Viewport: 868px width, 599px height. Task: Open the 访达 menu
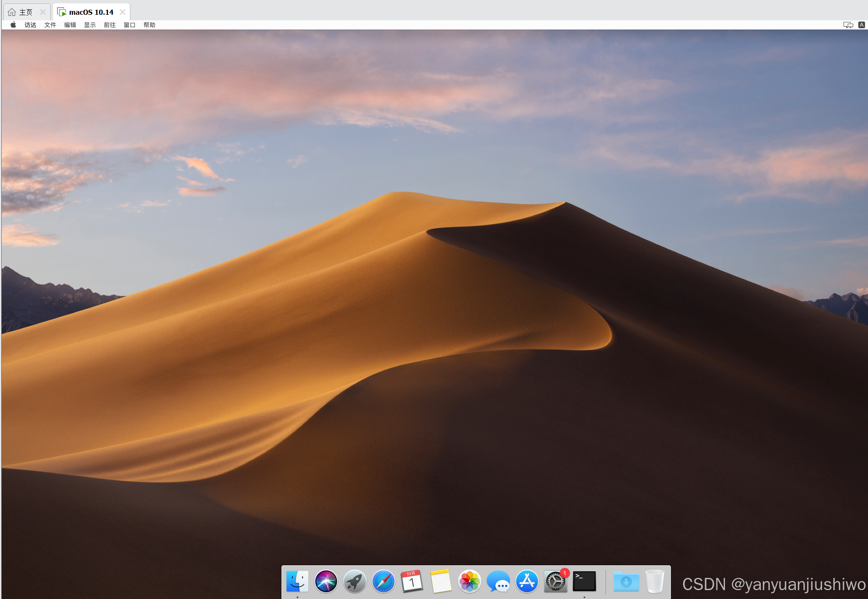pyautogui.click(x=30, y=25)
